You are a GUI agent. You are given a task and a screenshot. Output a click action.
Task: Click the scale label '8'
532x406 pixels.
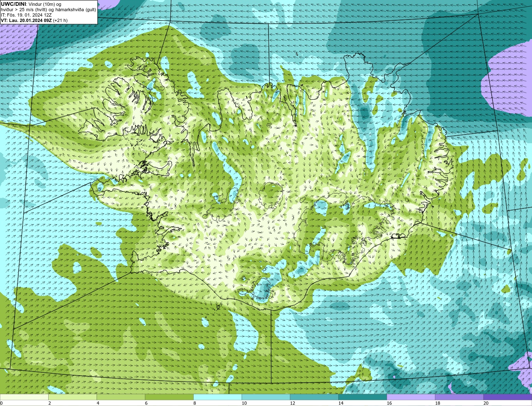click(195, 403)
